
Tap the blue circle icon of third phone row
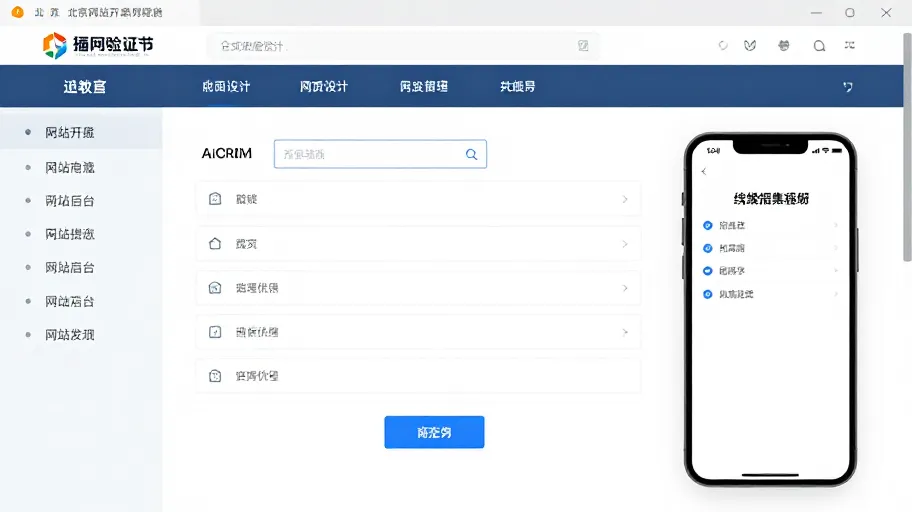(x=708, y=271)
